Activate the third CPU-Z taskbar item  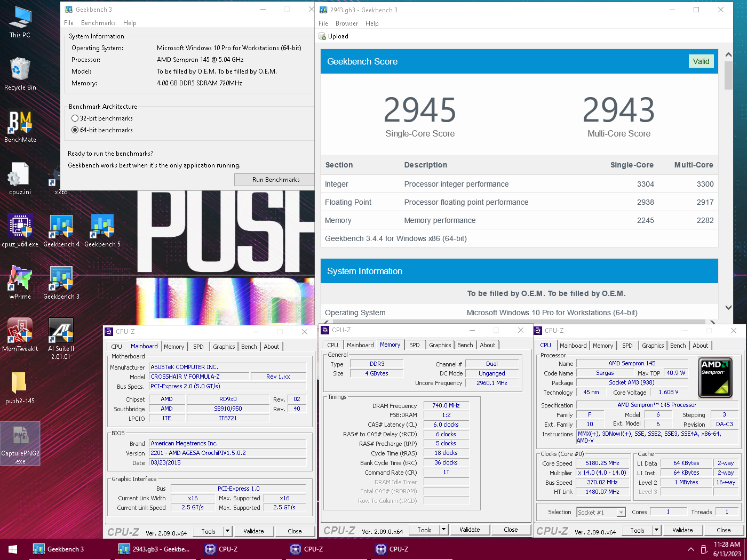tap(410, 549)
